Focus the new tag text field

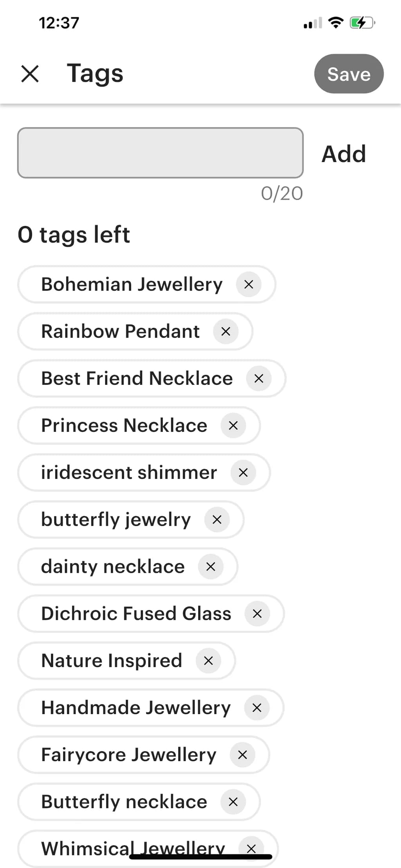(x=161, y=153)
